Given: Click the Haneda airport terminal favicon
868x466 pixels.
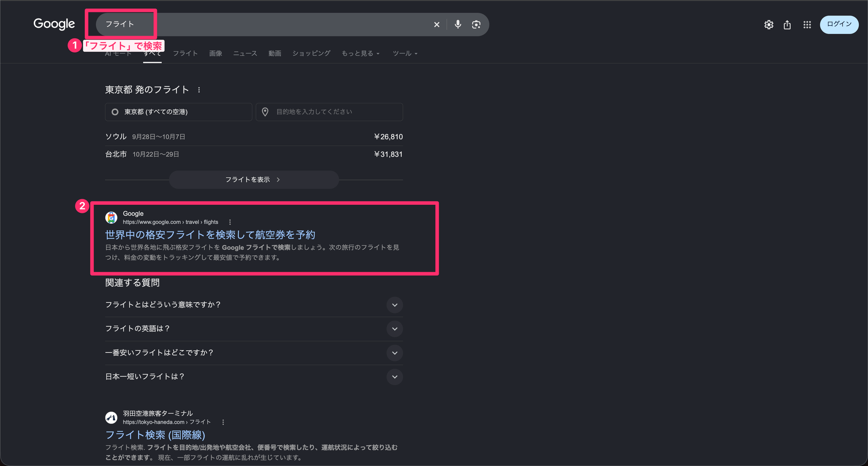Looking at the screenshot, I should (111, 418).
